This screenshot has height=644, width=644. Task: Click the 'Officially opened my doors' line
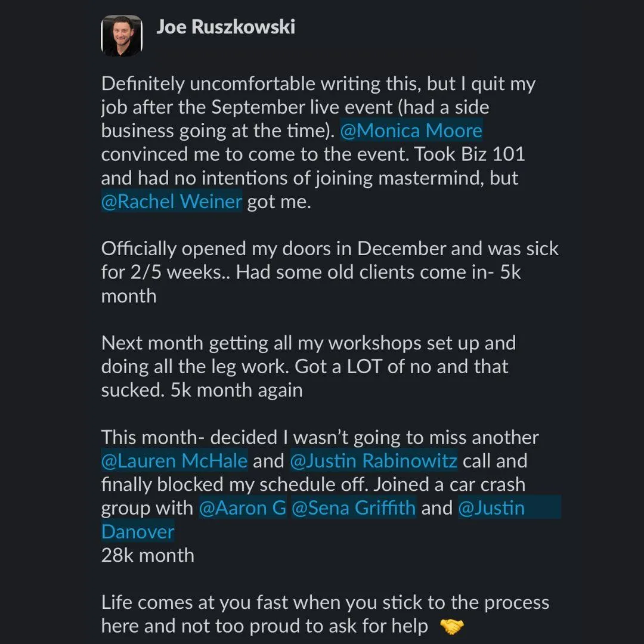330,249
